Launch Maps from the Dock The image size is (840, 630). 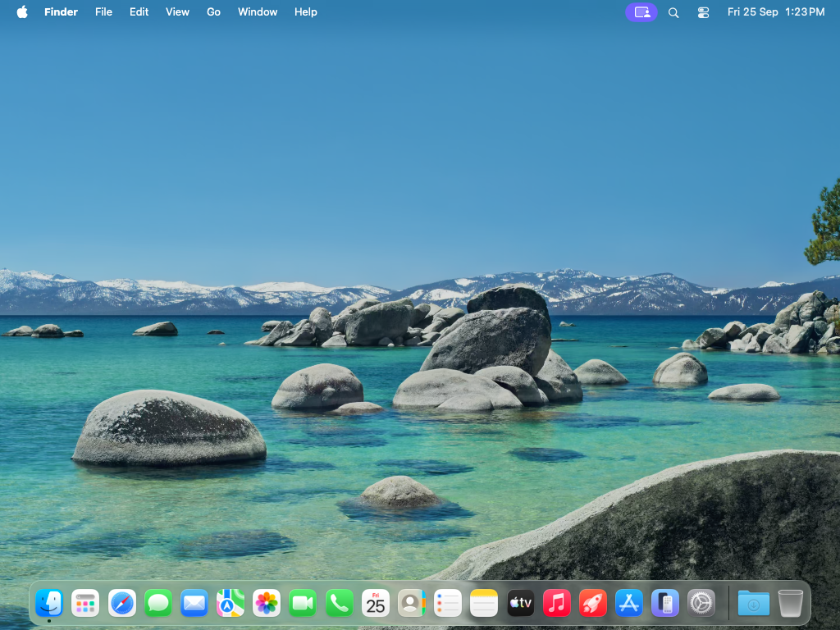click(x=231, y=603)
